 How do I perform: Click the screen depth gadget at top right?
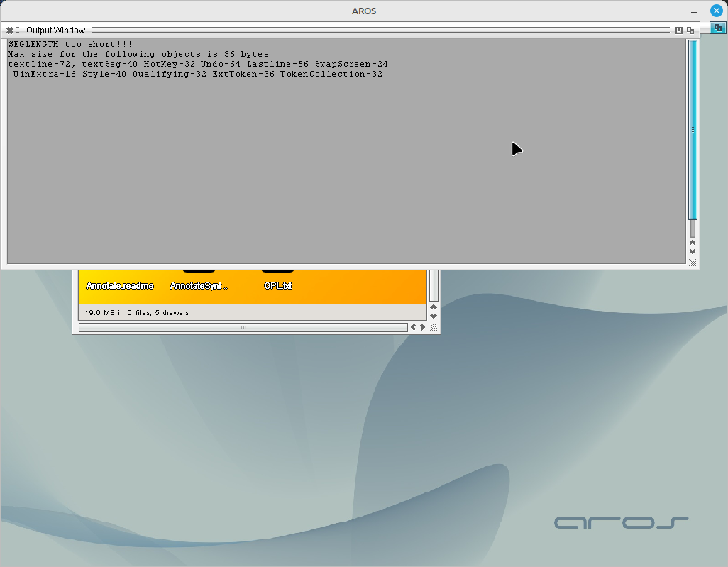[717, 28]
